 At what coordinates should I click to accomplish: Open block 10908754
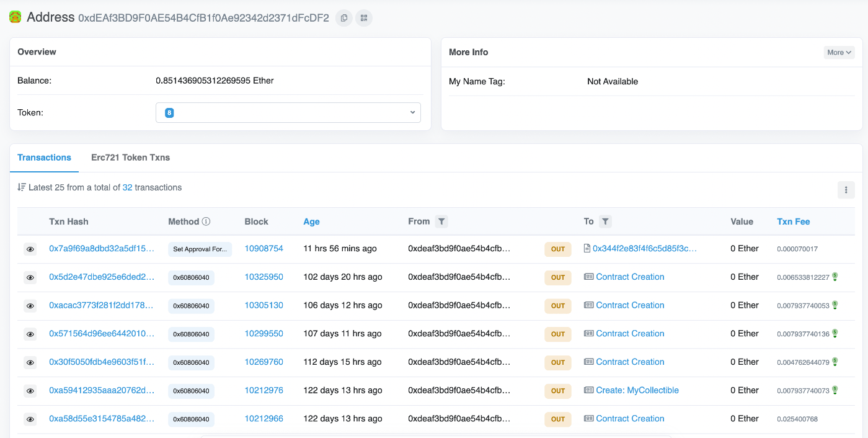pyautogui.click(x=263, y=248)
